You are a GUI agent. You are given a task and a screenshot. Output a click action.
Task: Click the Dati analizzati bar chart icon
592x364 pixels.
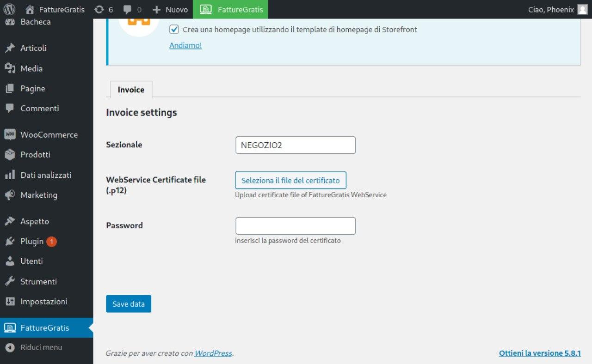pos(10,175)
